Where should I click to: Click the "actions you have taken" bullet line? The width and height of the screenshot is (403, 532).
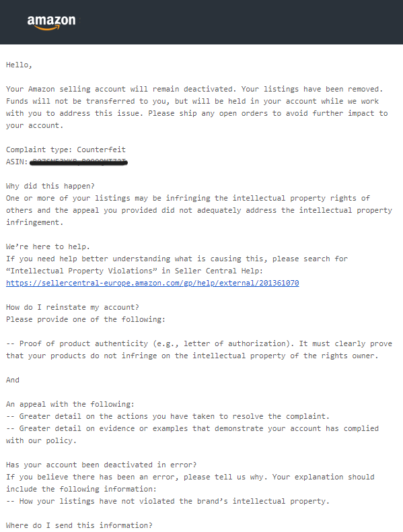click(168, 416)
